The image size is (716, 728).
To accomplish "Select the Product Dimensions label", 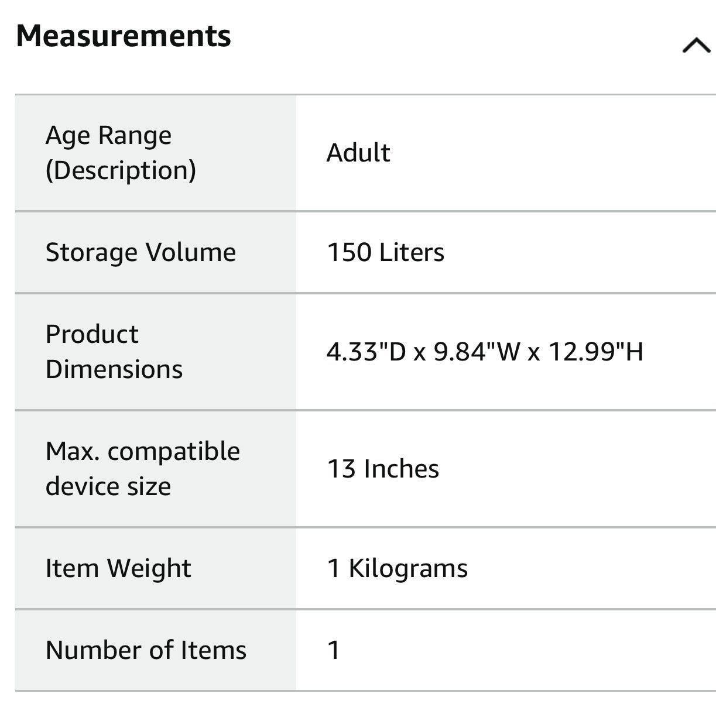I will point(114,352).
